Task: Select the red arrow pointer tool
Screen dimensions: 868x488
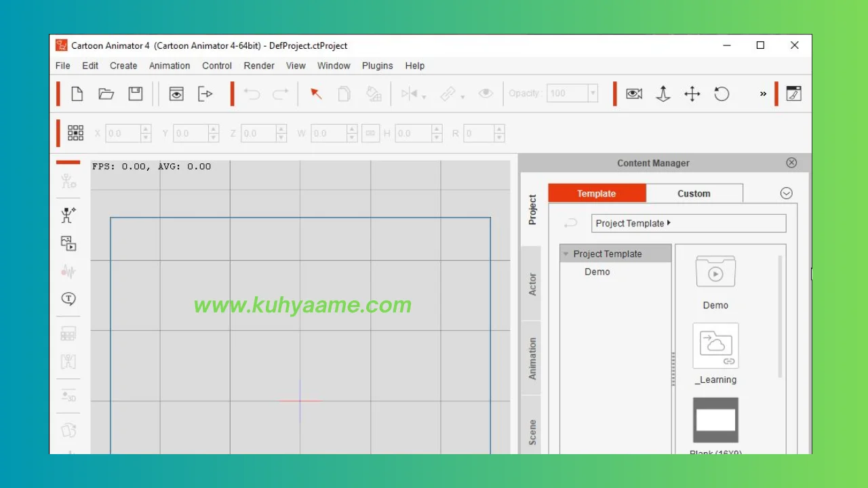Action: click(315, 94)
